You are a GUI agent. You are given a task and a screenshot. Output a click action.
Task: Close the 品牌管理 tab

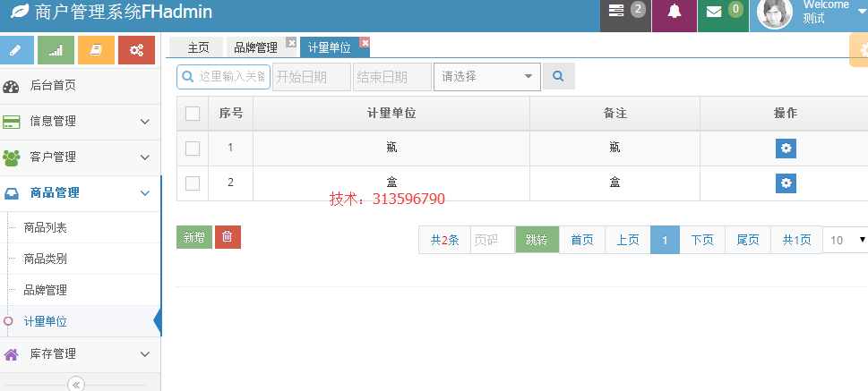point(291,42)
